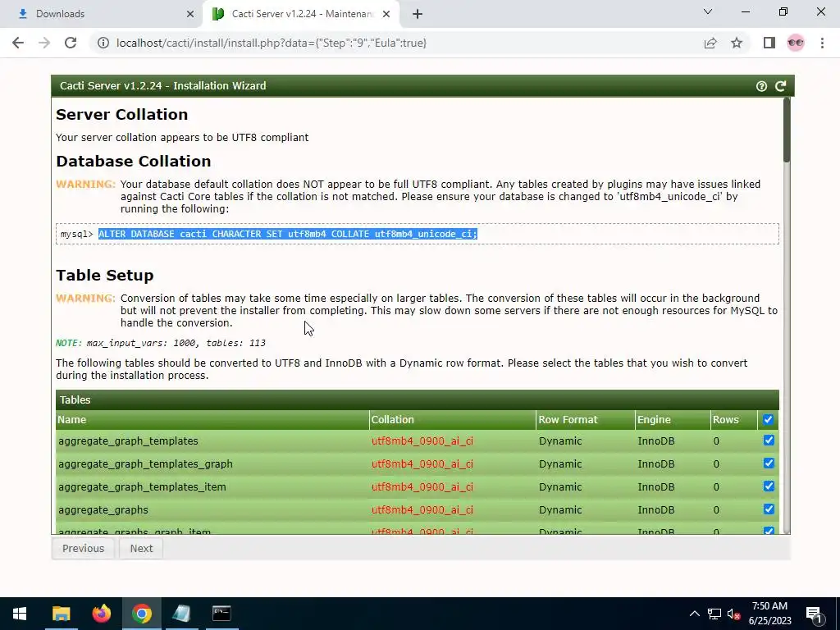The height and width of the screenshot is (630, 840).
Task: Open the Chrome three-dot menu
Action: tap(822, 43)
